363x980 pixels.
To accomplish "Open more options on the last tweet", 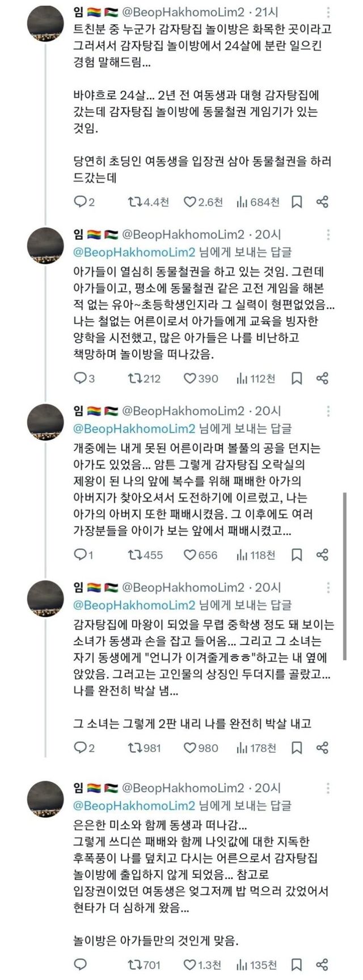I will pos(328,788).
